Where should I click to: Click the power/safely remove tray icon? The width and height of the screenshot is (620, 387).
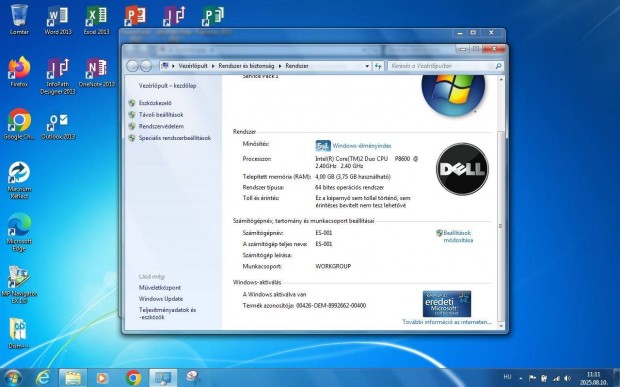[544, 378]
